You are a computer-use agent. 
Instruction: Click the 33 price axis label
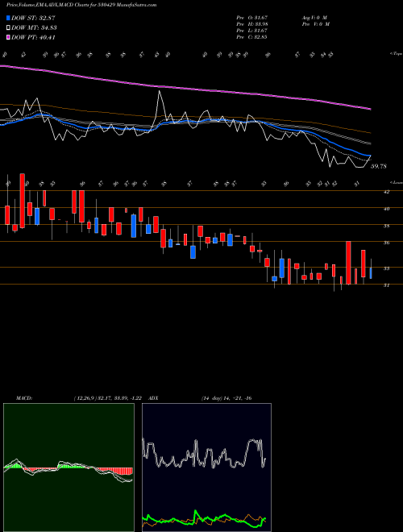386,268
